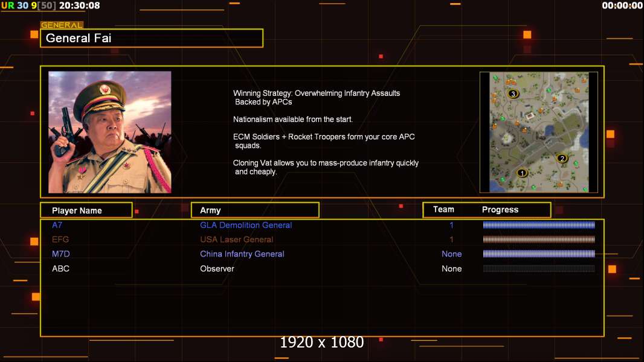Click start position marker 3 on the map
The width and height of the screenshot is (644, 362).
coord(512,94)
